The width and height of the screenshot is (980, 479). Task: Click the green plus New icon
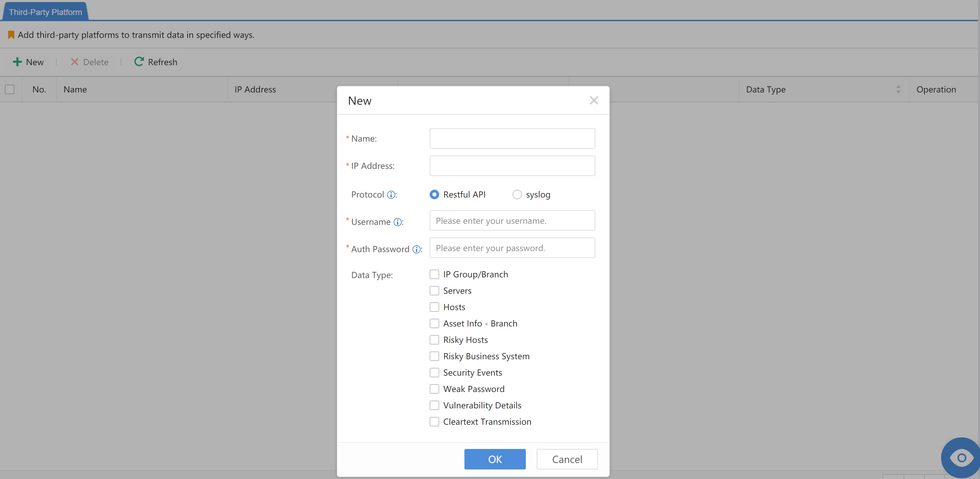pos(17,62)
